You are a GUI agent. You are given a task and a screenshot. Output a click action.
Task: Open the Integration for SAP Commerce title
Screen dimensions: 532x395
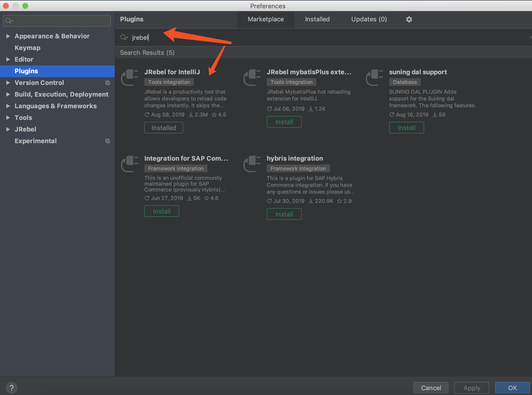point(186,158)
